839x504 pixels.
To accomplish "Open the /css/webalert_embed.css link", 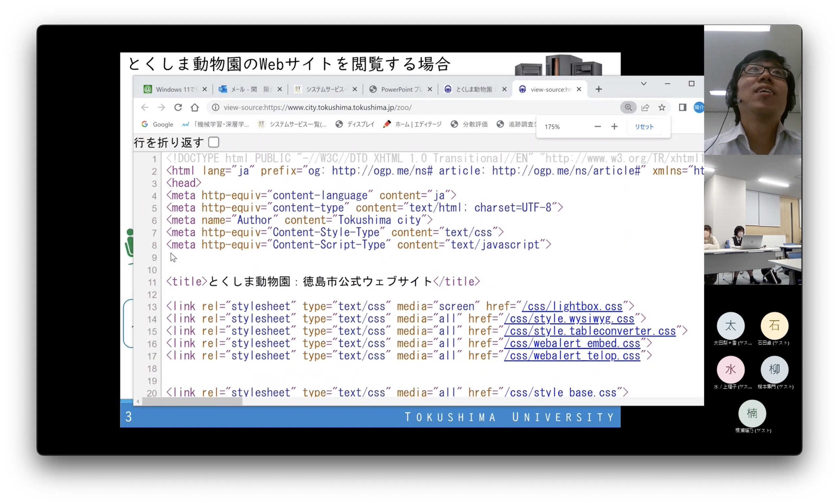I will pyautogui.click(x=572, y=343).
